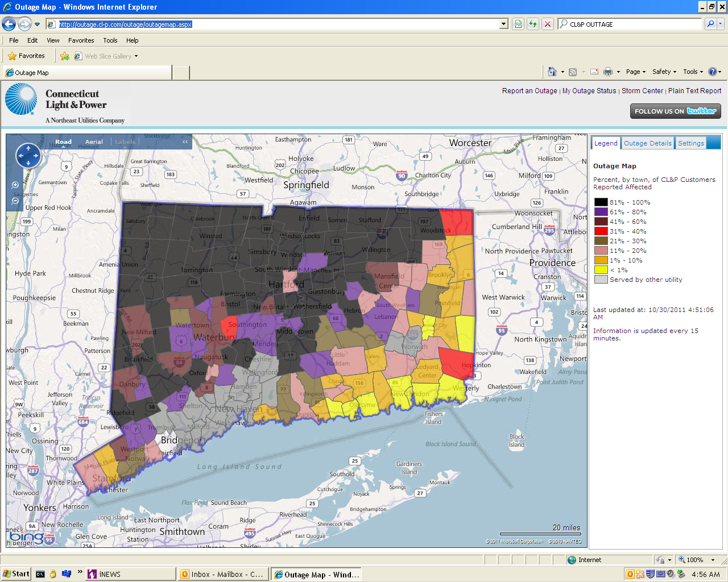Open the Edit menu
This screenshot has height=582, width=728.
32,40
